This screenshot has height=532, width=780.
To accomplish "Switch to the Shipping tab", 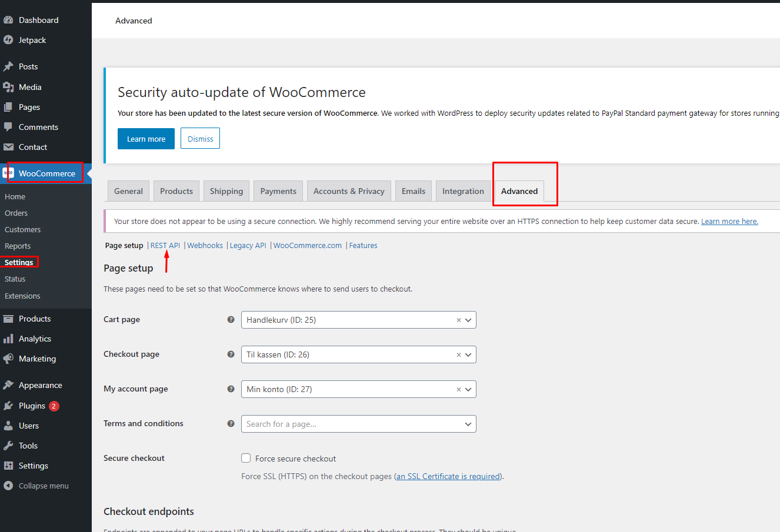I will pos(226,191).
